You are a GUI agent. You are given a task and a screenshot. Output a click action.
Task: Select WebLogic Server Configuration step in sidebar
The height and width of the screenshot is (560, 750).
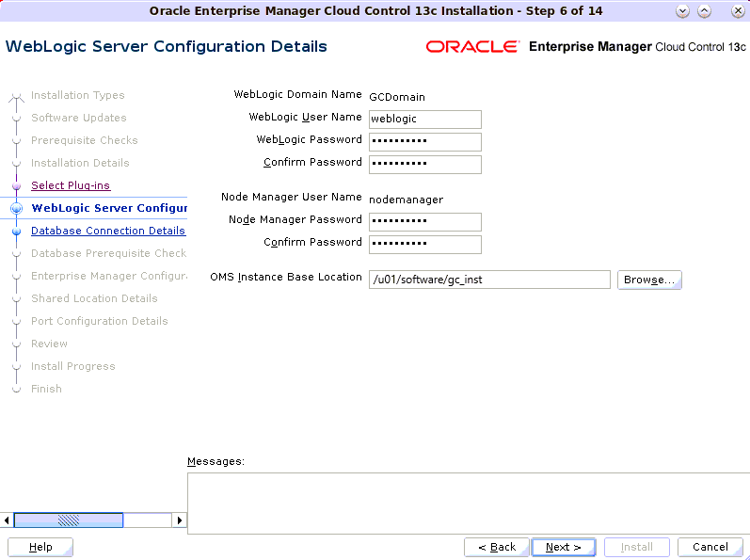(109, 208)
